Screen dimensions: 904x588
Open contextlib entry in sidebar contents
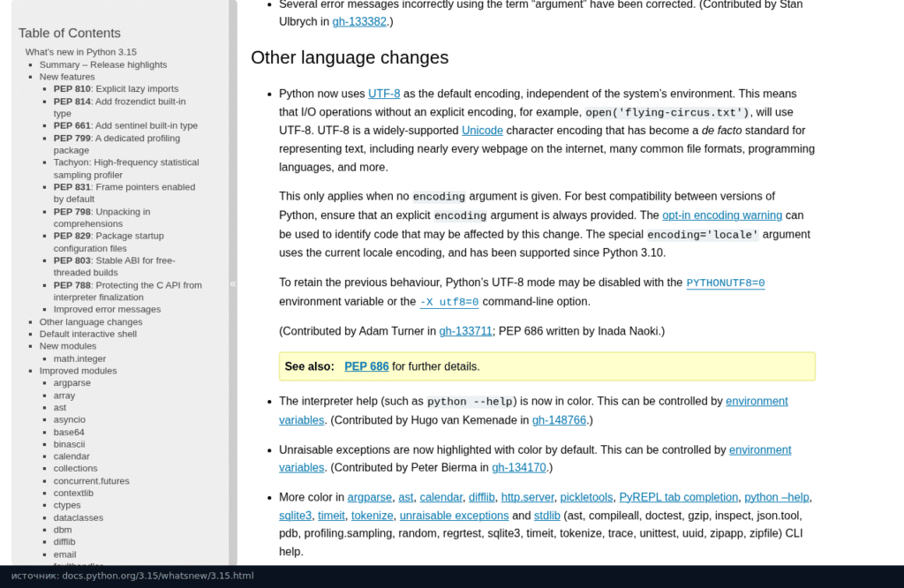(x=73, y=494)
